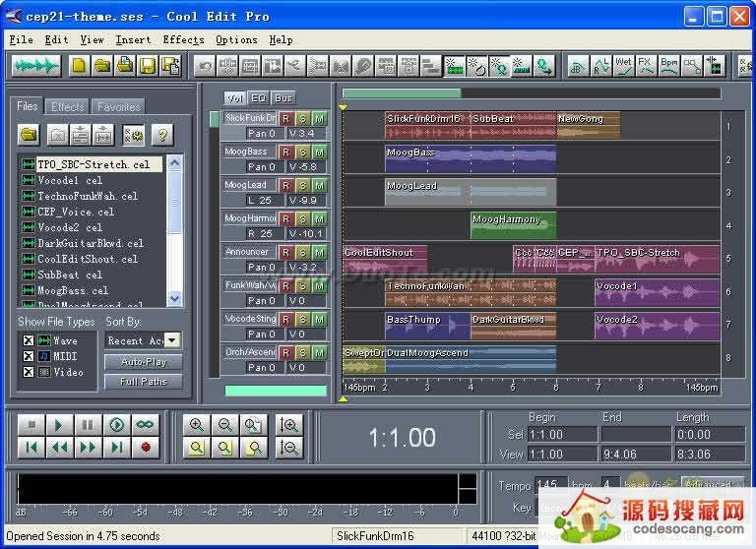Switch to the EQ track controls tab
Image resolution: width=756 pixels, height=549 pixels.
point(259,98)
